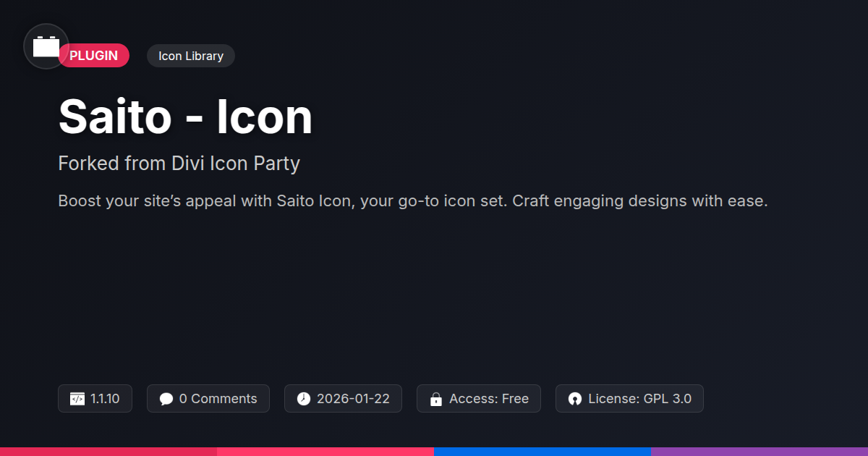Open the Icon Library category tag
The image size is (868, 456).
(191, 56)
